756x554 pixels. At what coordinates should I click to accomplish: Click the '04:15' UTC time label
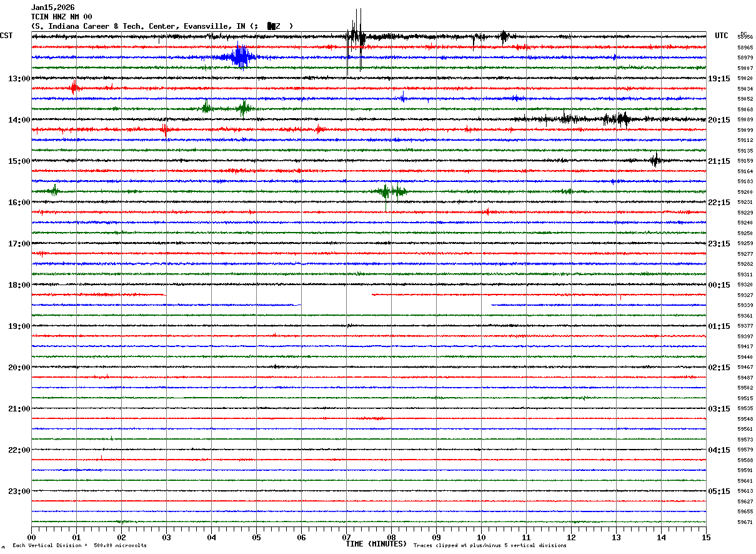(x=719, y=450)
